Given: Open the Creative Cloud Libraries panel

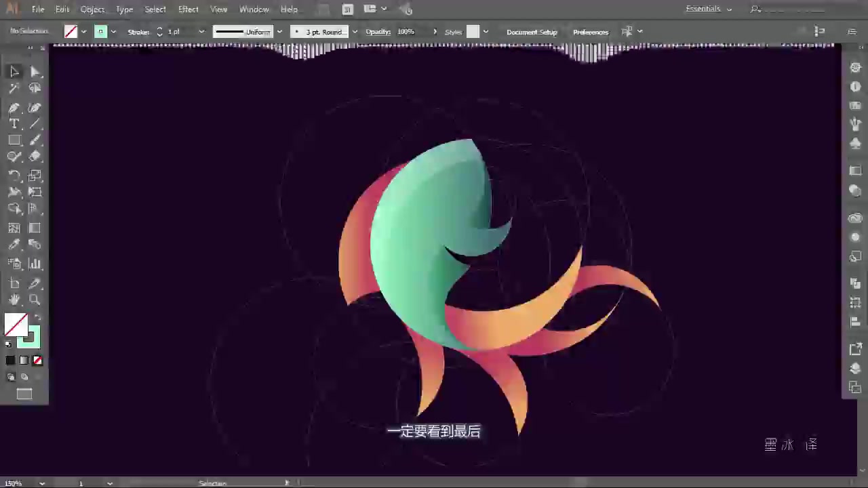Looking at the screenshot, I should pyautogui.click(x=856, y=218).
